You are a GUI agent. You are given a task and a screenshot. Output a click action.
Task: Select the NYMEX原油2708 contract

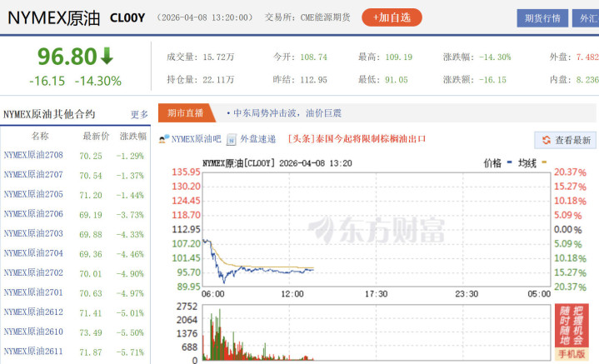[33, 155]
